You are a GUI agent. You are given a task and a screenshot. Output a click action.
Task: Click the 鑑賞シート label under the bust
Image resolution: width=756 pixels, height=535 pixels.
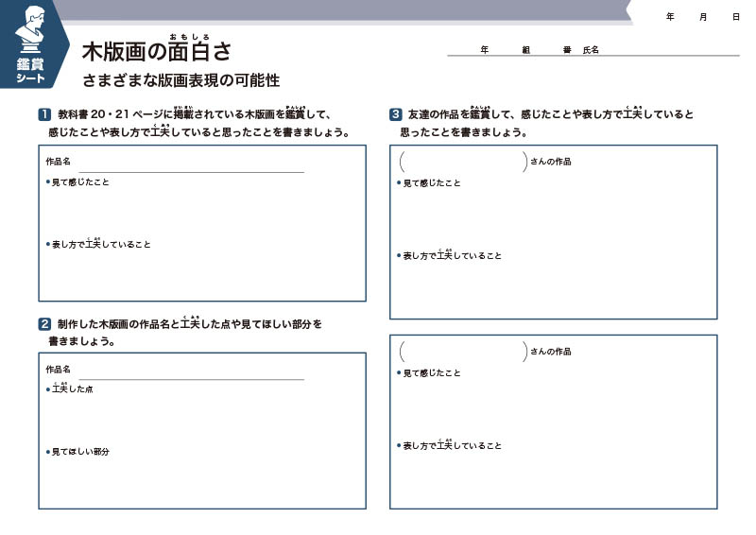point(30,71)
